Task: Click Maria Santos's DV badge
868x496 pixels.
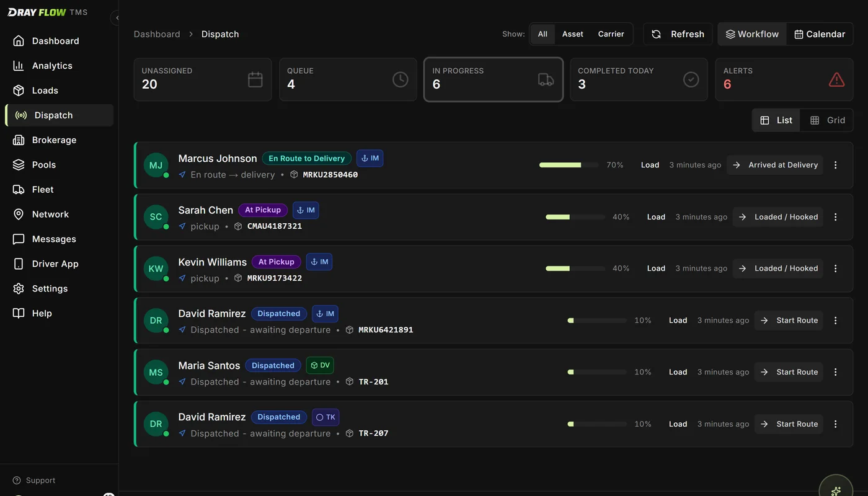Action: coord(320,365)
